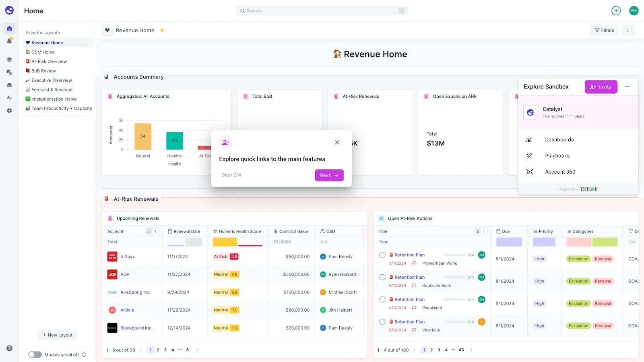Mark Deutsche Bank Retention Plan complete
The height and width of the screenshot is (362, 644).
pyautogui.click(x=382, y=277)
